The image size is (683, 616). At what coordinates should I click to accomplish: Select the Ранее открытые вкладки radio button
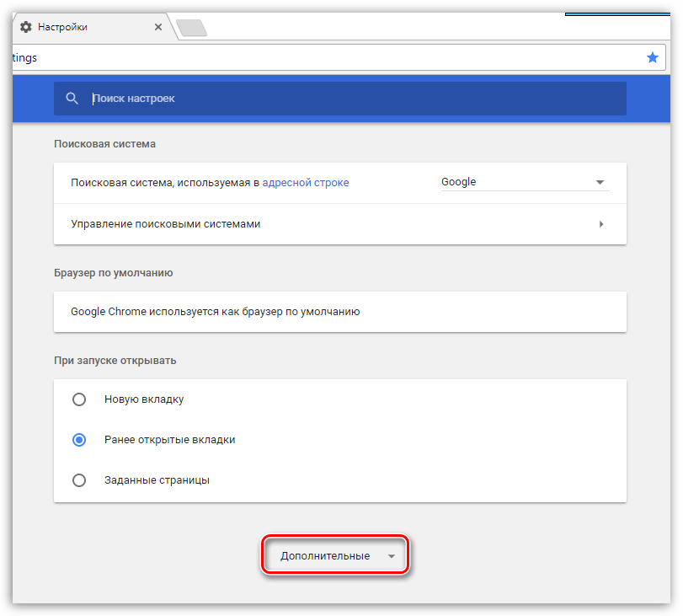point(79,440)
